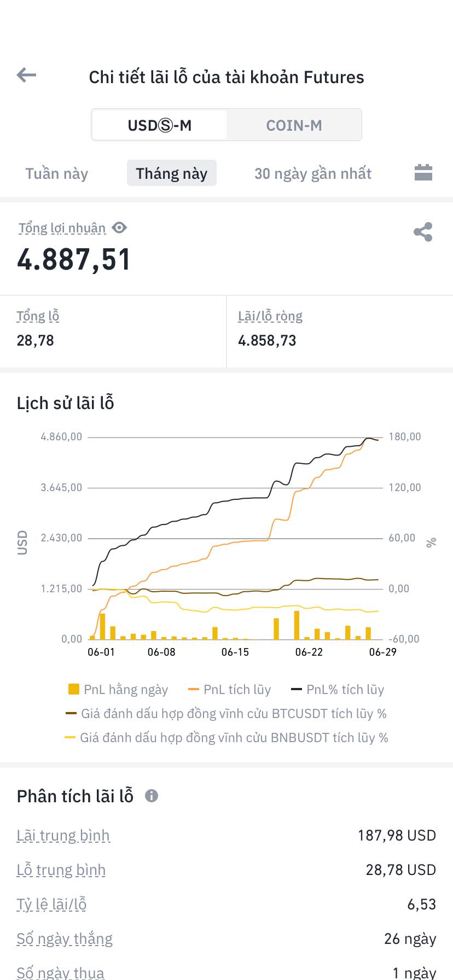Tap the Lãi trung bình label
This screenshot has width=453, height=980.
[x=63, y=836]
